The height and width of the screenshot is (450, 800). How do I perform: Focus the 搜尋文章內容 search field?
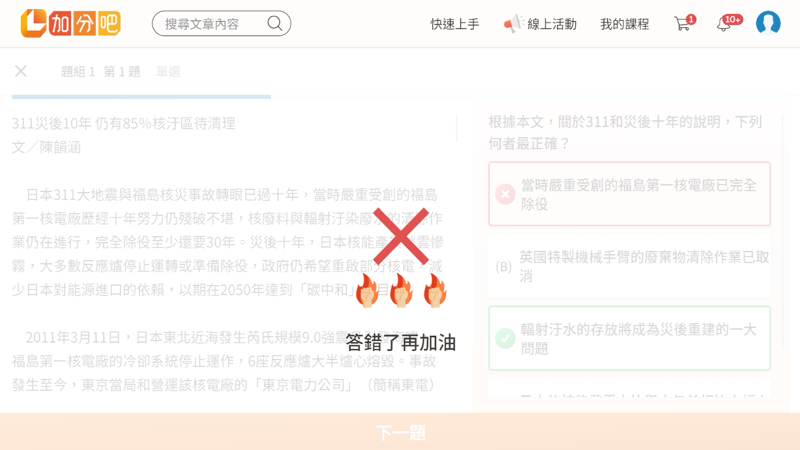pyautogui.click(x=214, y=23)
